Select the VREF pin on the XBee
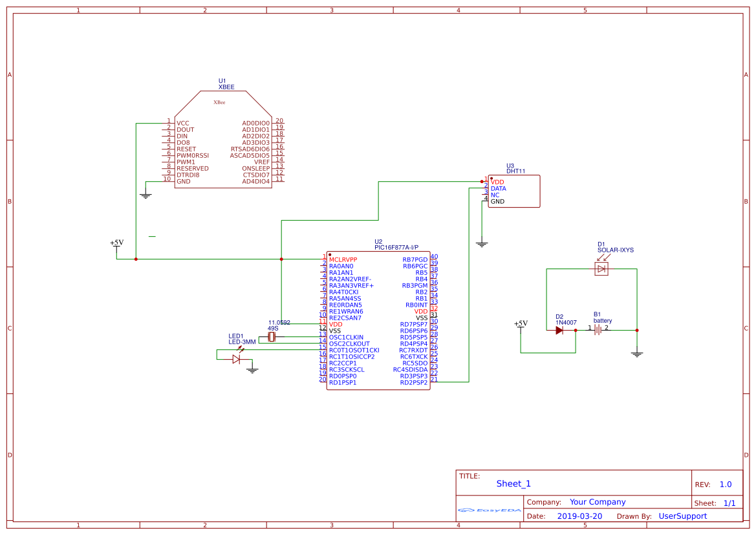Viewport: 756px width, 535px height. [x=262, y=162]
